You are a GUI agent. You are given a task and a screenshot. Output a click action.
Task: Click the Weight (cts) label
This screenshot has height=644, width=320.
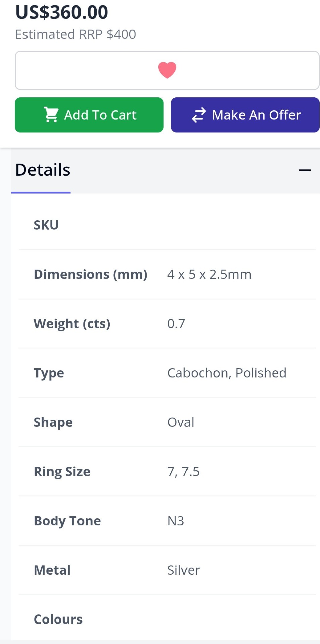72,324
